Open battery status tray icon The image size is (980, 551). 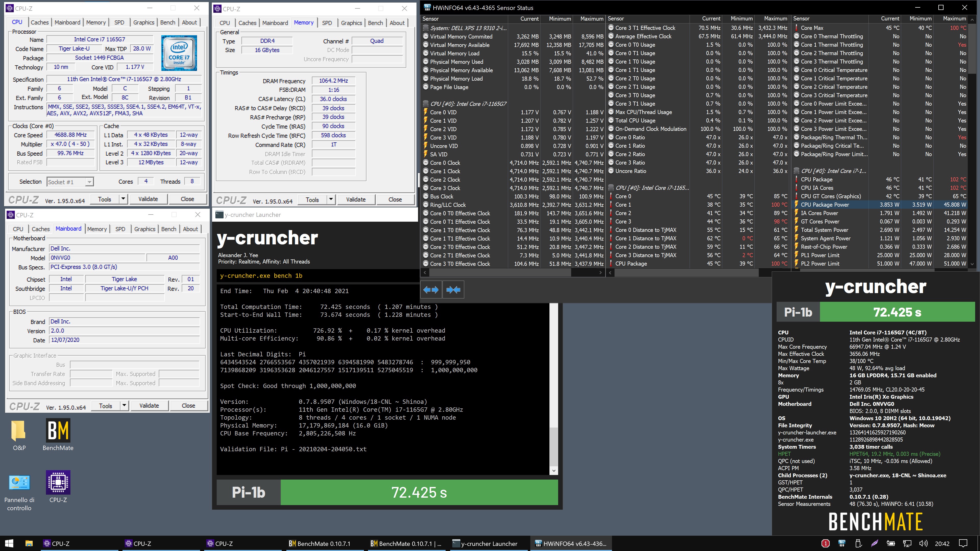point(891,543)
